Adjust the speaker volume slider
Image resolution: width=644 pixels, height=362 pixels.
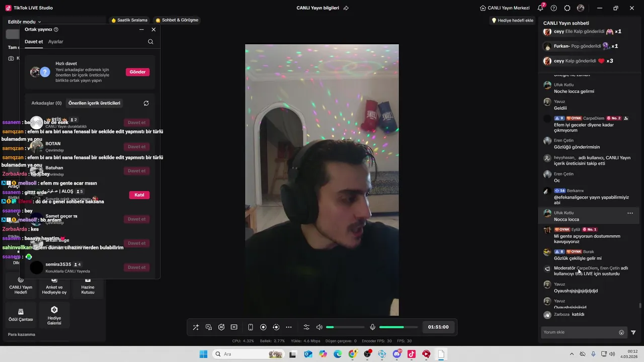click(x=345, y=327)
